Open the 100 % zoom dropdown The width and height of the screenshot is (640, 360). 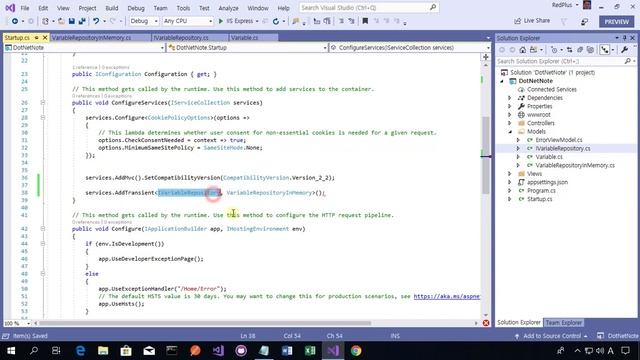(x=17, y=323)
